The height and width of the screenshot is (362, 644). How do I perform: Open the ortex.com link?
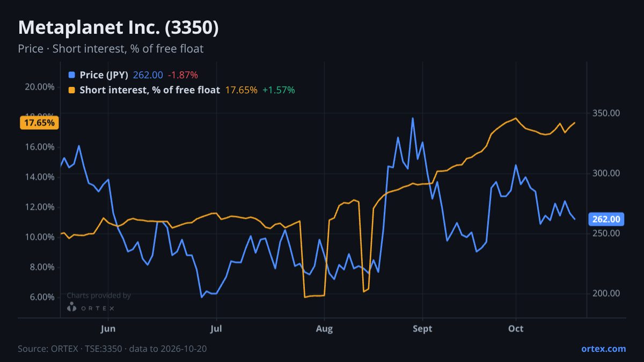coord(603,349)
